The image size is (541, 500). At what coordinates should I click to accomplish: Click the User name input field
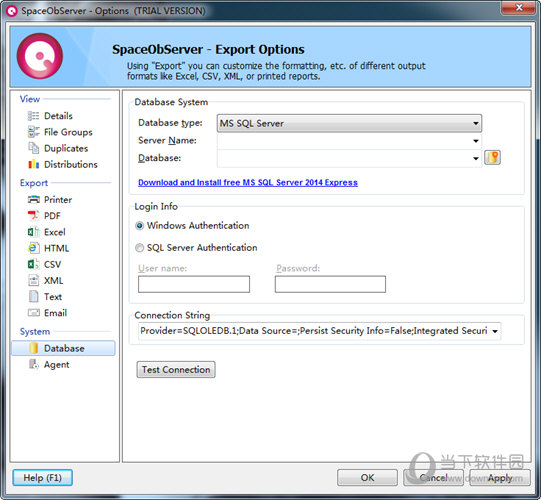(194, 284)
